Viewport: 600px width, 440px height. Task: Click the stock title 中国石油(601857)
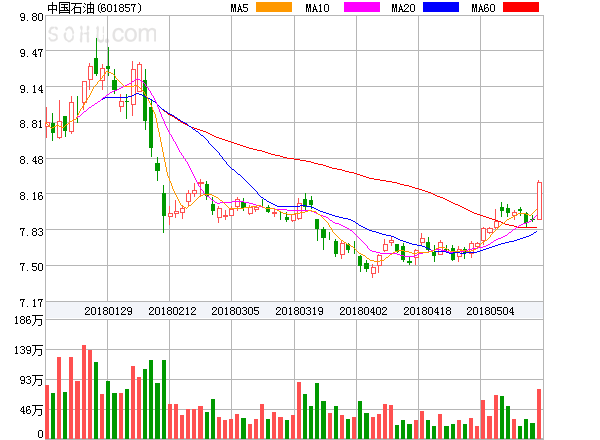pyautogui.click(x=94, y=8)
